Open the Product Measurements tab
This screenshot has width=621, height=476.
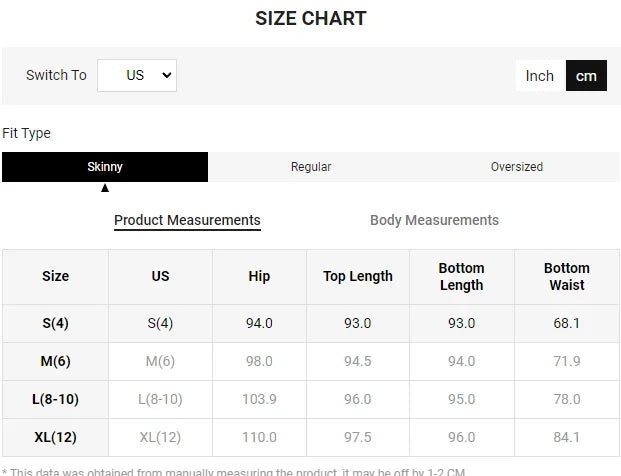(x=187, y=221)
